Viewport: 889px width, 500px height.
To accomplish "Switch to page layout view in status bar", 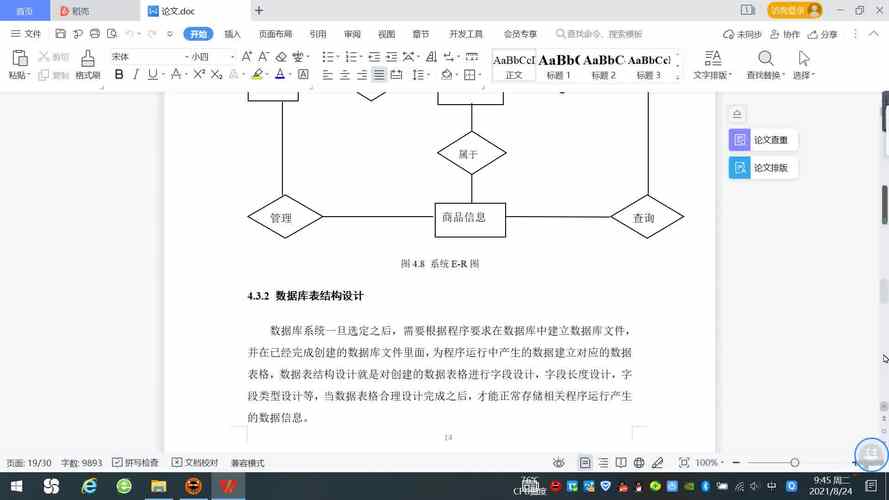I will click(585, 463).
